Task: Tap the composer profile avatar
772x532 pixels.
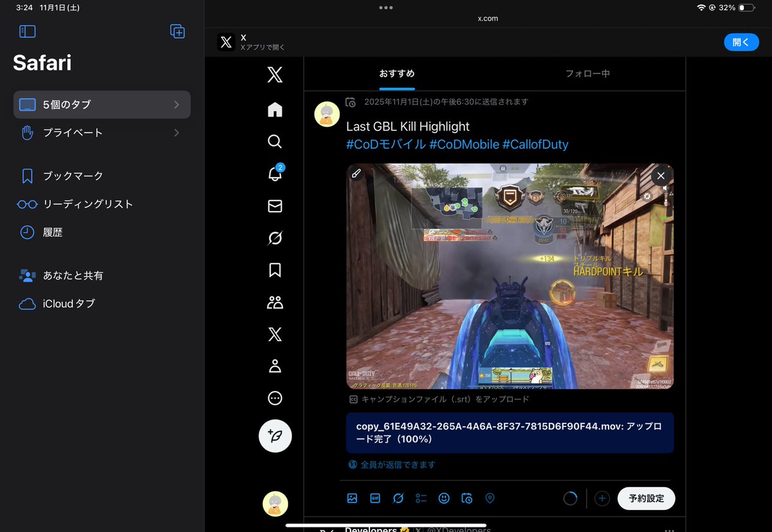Action: [x=327, y=114]
